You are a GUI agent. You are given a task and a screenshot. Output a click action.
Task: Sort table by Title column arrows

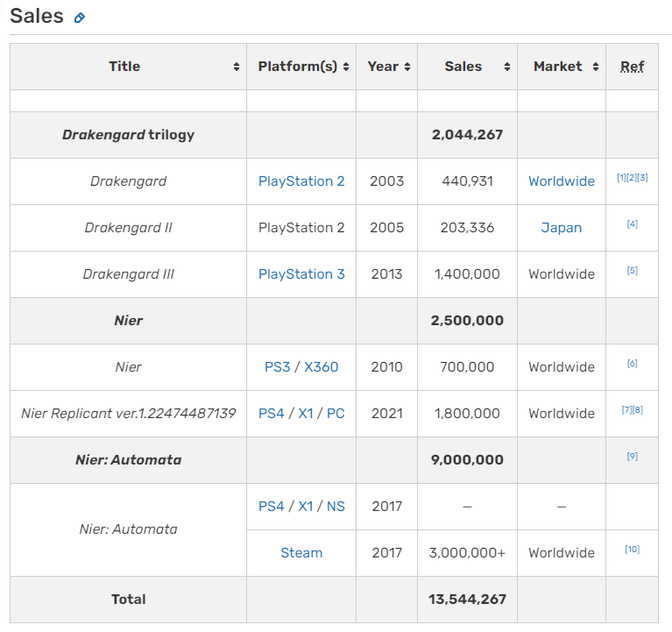[237, 67]
